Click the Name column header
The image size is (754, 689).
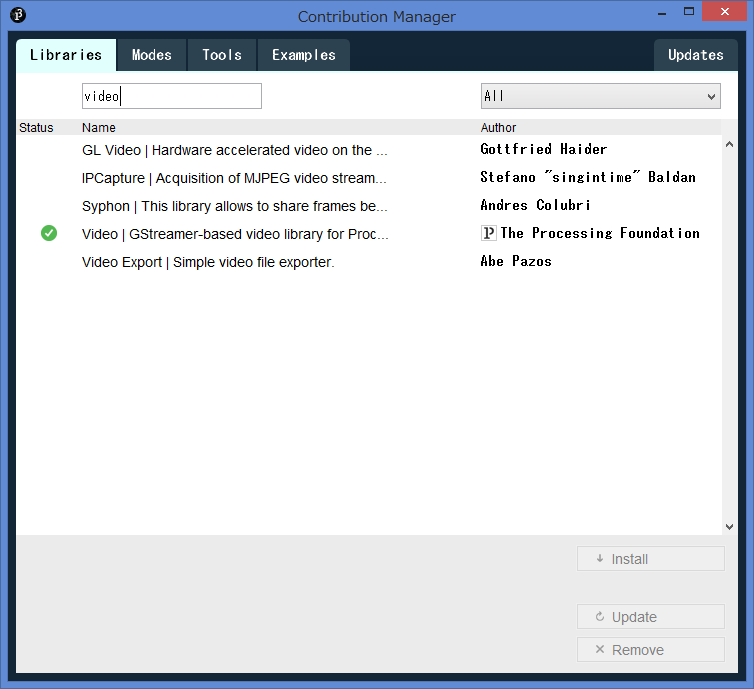(x=99, y=127)
